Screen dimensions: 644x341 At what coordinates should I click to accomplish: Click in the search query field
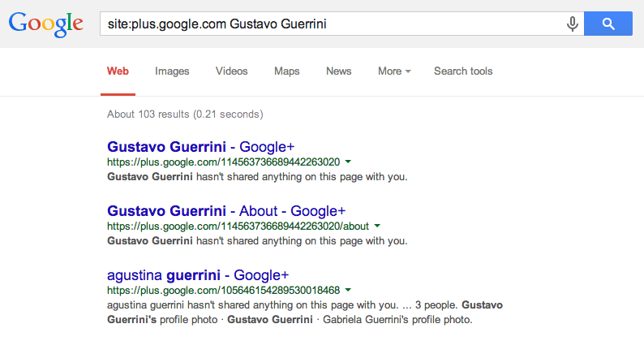pos(333,24)
